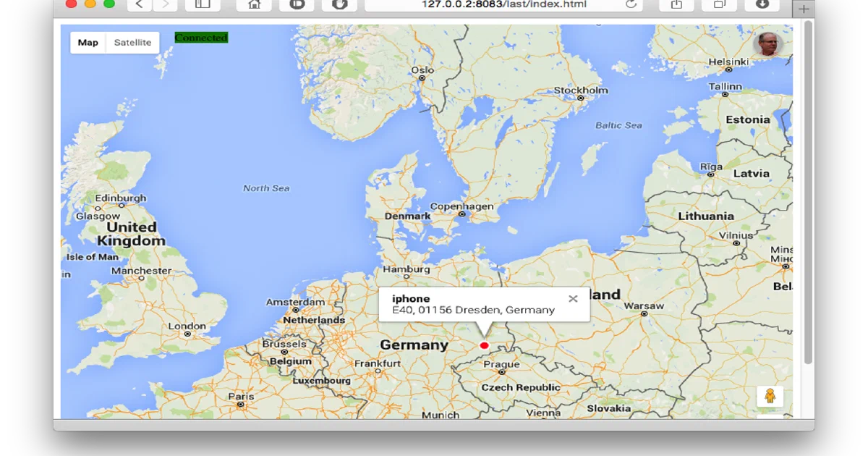Click the Riga city label
The image size is (868, 456).
(711, 167)
